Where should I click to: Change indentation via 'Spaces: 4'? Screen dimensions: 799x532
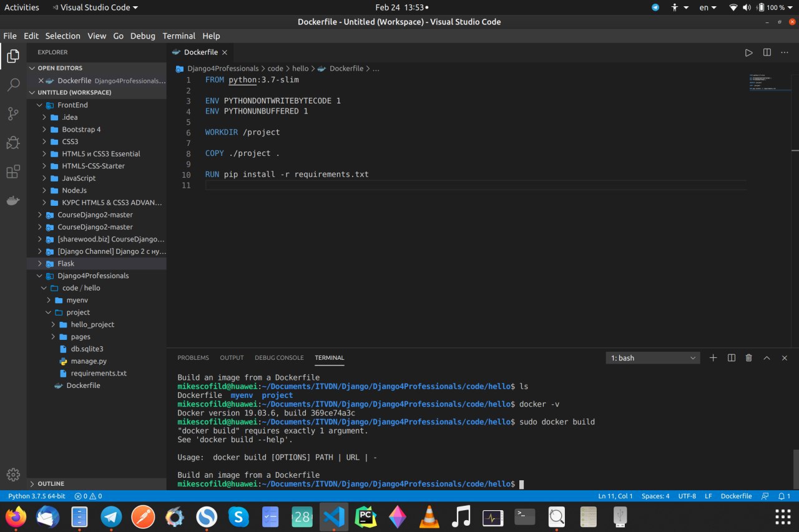[655, 496]
